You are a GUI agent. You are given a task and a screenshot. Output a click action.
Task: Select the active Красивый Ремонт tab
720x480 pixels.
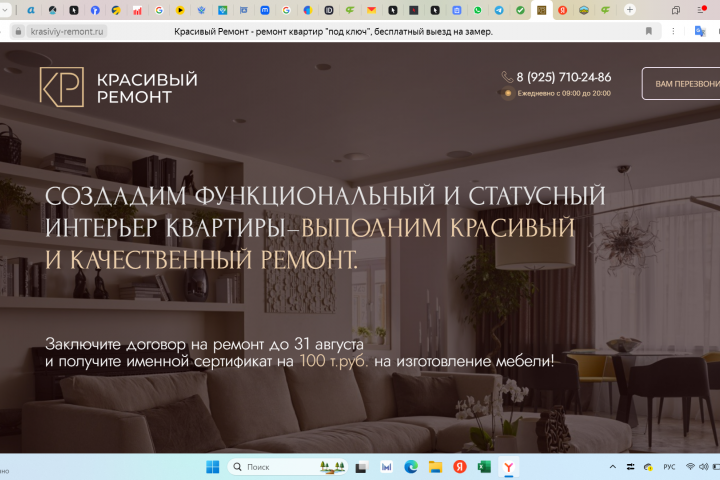coord(541,10)
